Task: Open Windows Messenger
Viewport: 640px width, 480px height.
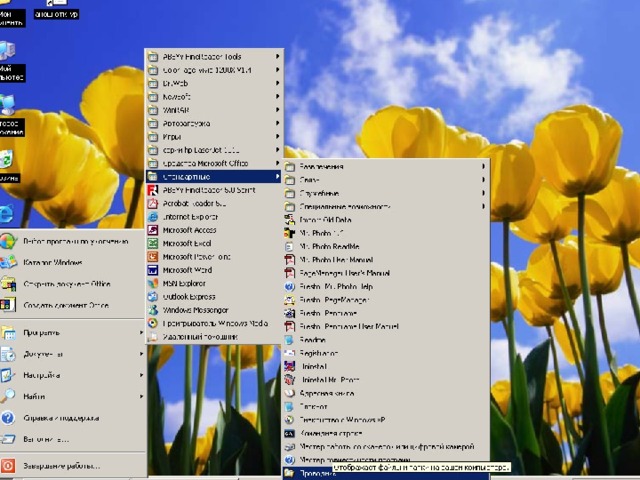Action: [213, 310]
